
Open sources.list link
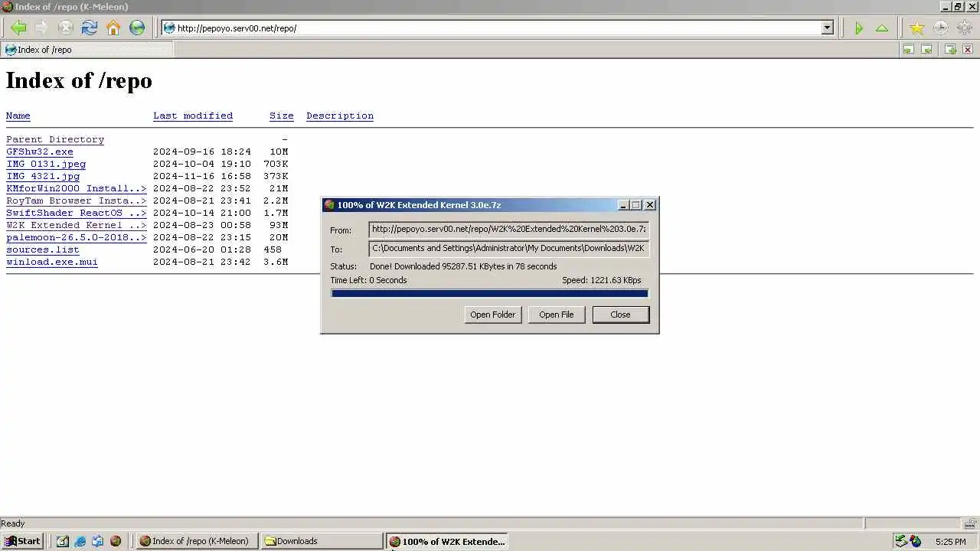(x=43, y=250)
